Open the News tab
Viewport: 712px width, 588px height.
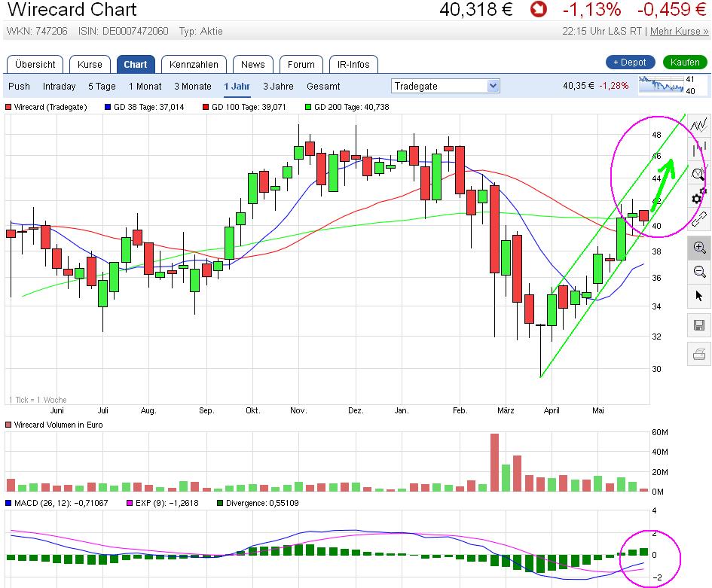pyautogui.click(x=253, y=65)
